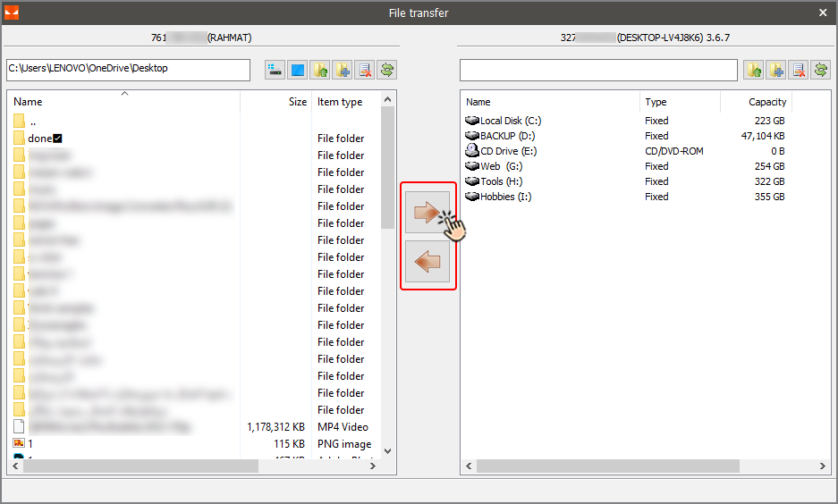The image size is (838, 504).
Task: Click local path field showing Desktop
Action: [128, 70]
